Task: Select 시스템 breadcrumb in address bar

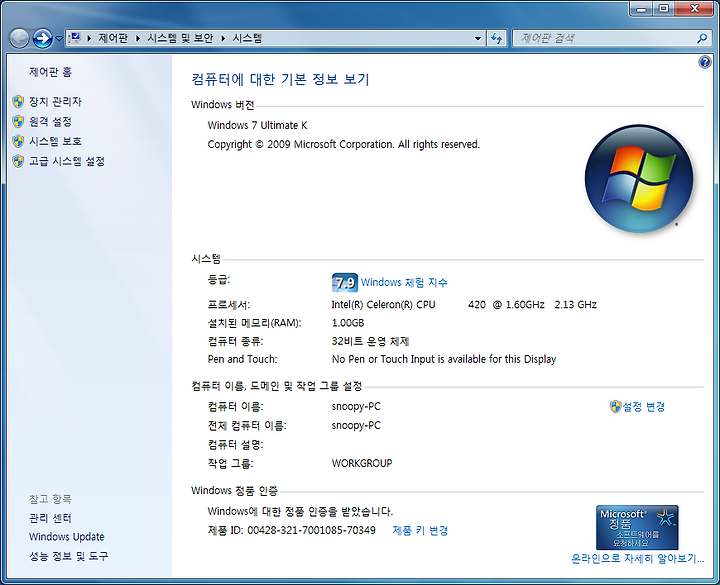Action: (247, 38)
